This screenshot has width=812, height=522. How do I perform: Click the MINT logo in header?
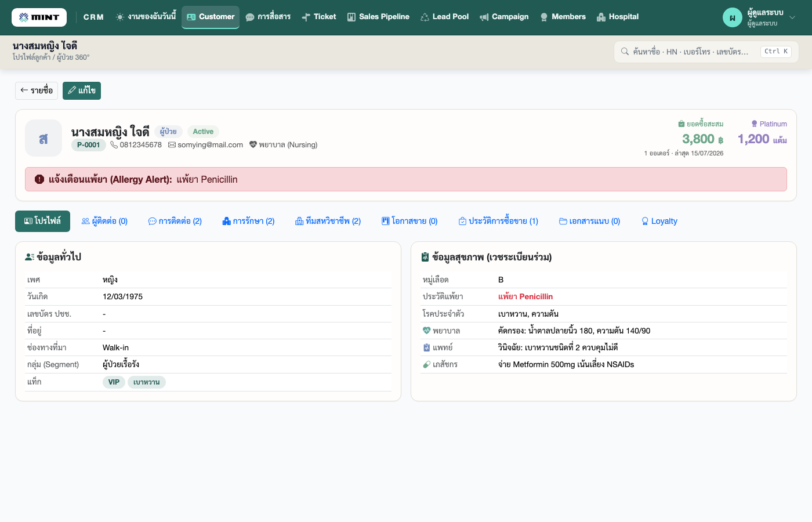(x=39, y=17)
